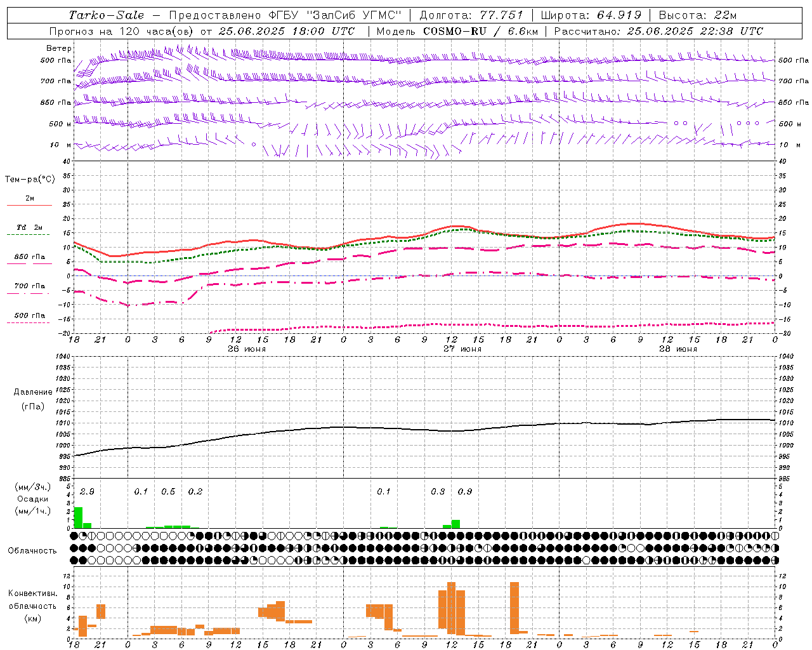The height and width of the screenshot is (650, 812).
Task: Select the Тем-ра(°C) axis label
Action: tap(30, 180)
